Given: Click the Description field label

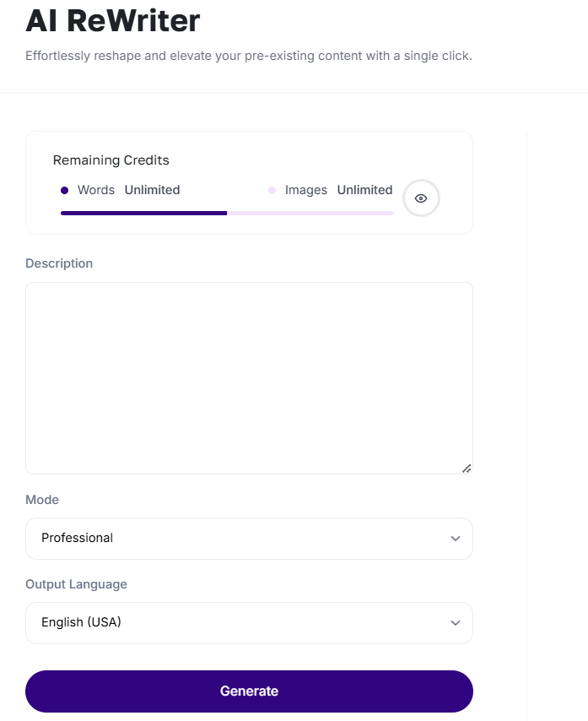Looking at the screenshot, I should pos(59,263).
